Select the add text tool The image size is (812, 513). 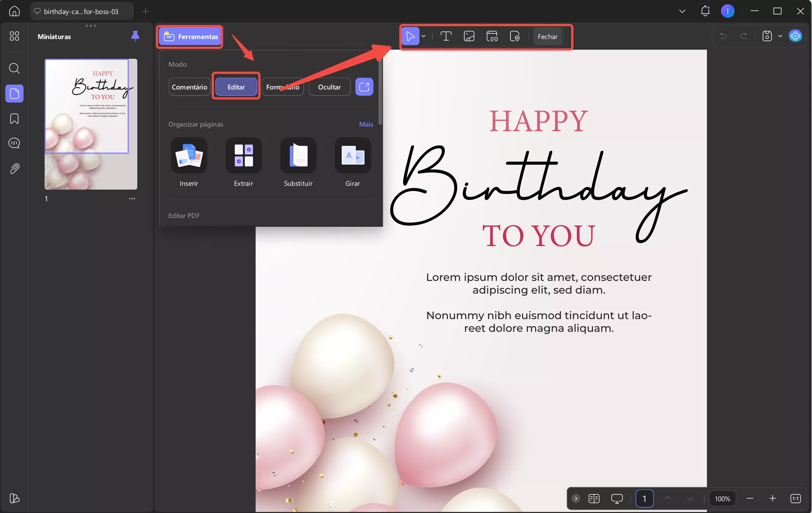[x=446, y=36]
